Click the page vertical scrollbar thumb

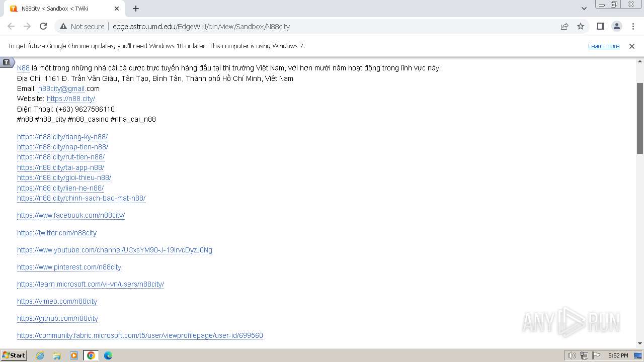[x=640, y=118]
